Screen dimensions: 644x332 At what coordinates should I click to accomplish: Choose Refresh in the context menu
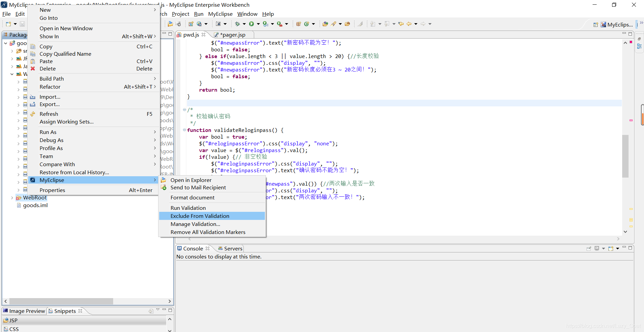click(93, 114)
